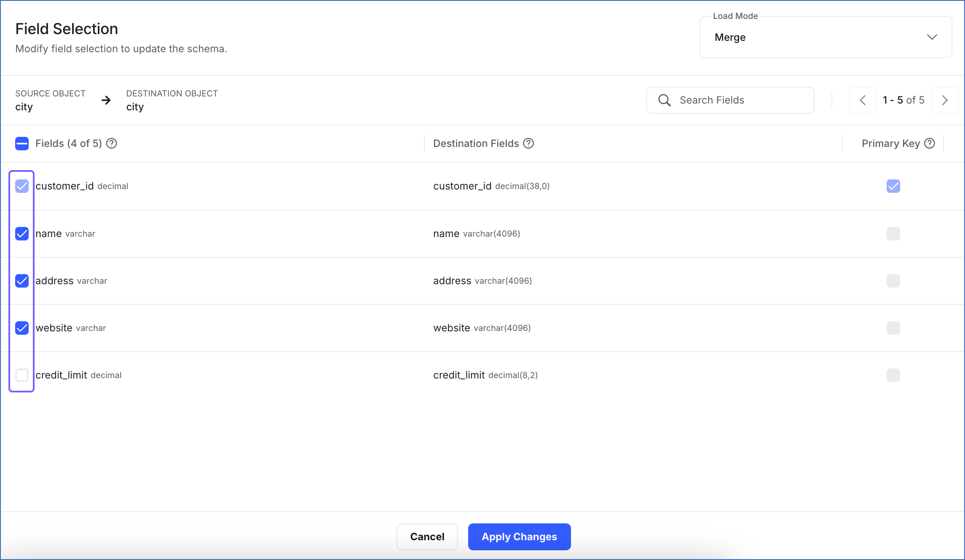Go to next page of fields
The image size is (965, 560).
coord(945,100)
